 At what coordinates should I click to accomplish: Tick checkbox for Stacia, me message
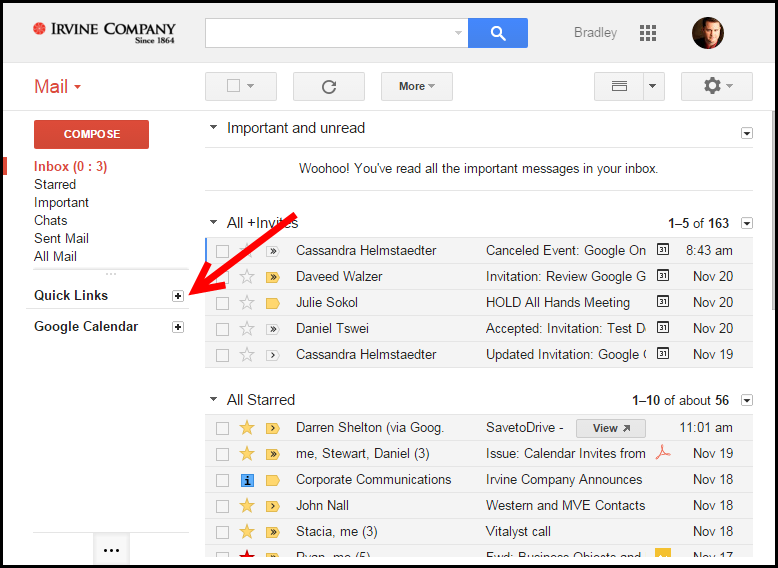coord(222,532)
